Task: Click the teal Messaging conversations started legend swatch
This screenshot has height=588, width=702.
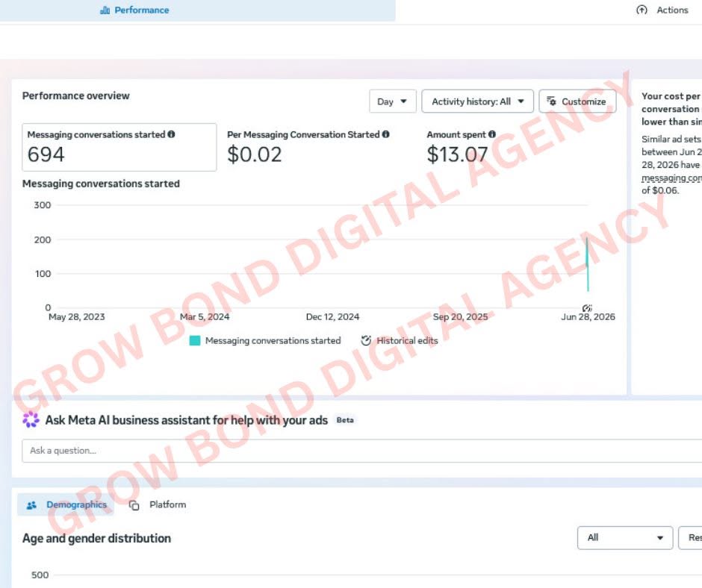Action: tap(195, 340)
